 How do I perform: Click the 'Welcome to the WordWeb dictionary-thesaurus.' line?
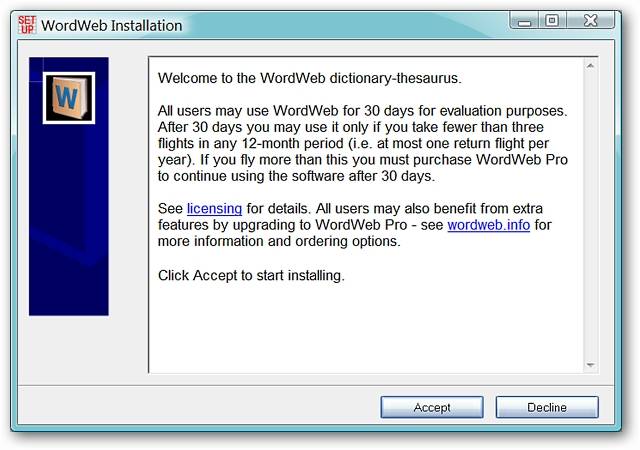[x=310, y=78]
